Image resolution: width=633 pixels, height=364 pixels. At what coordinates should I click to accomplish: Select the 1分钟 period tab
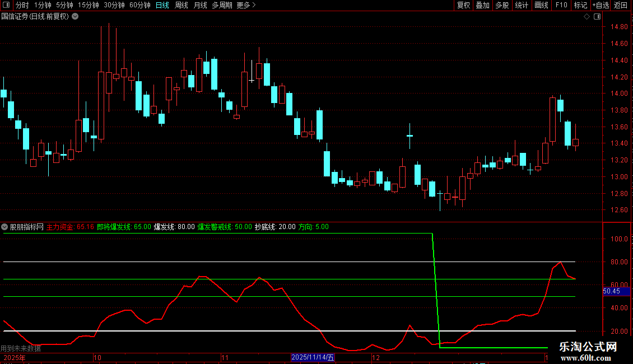(x=43, y=5)
